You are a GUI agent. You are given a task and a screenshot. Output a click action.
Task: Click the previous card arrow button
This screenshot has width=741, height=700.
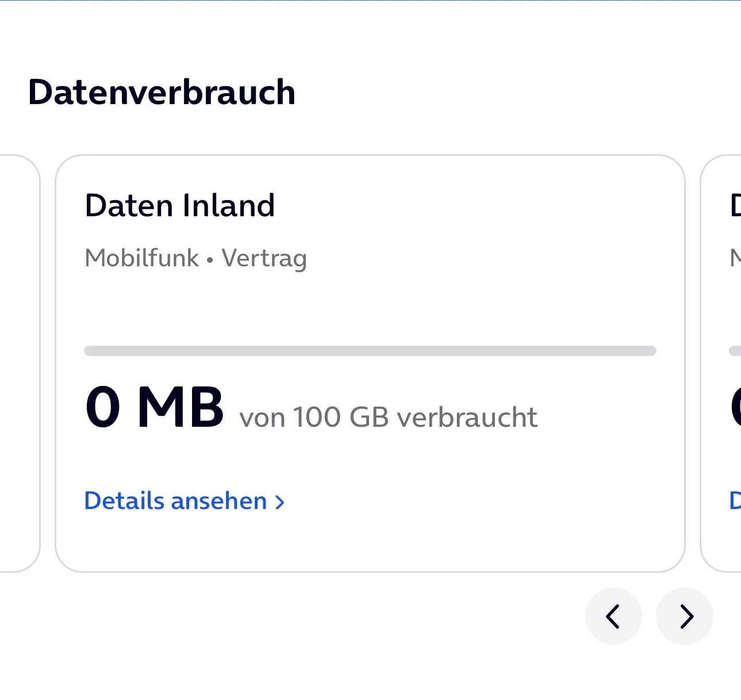point(613,616)
